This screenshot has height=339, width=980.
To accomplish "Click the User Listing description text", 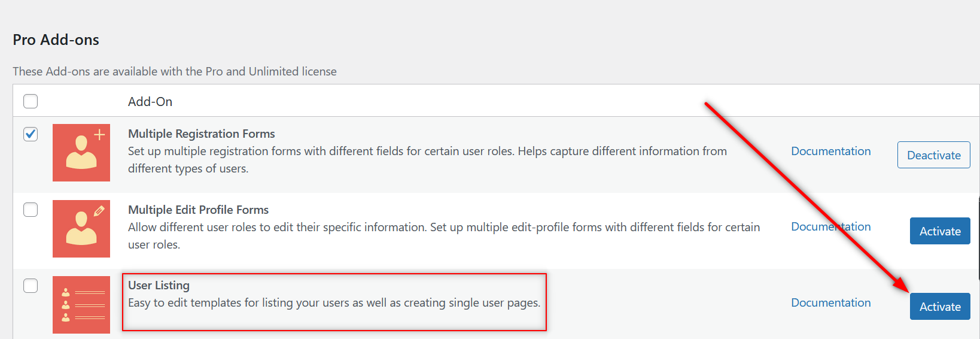I will 334,303.
